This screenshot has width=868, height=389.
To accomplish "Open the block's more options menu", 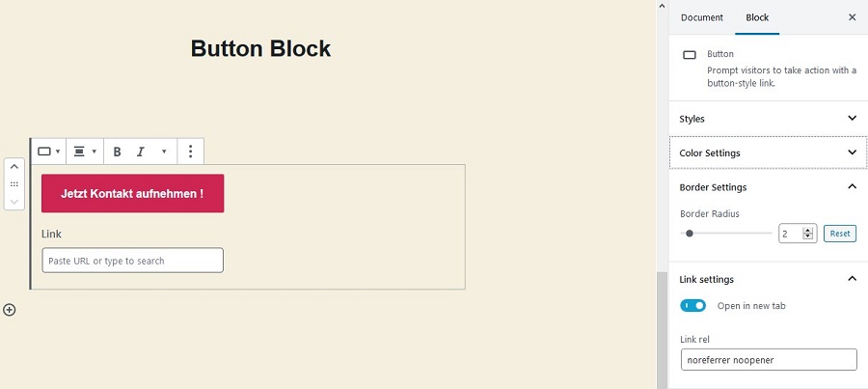I will [191, 152].
